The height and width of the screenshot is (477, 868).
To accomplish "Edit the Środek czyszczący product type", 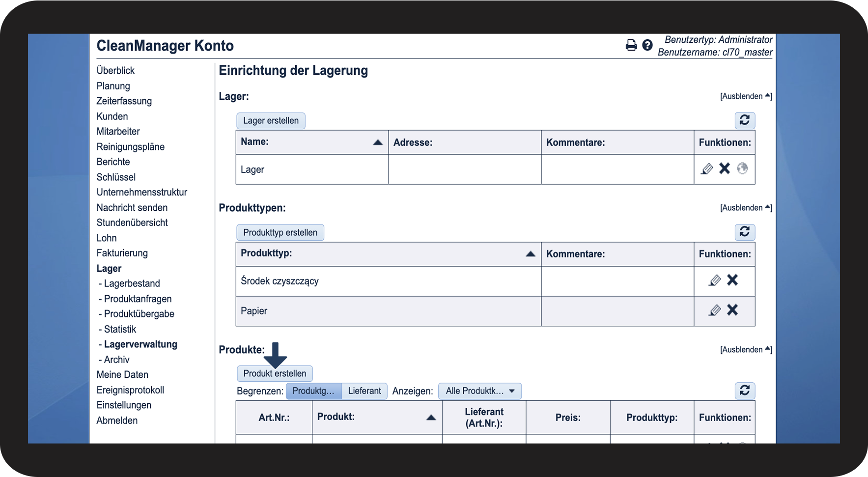I will pos(715,281).
